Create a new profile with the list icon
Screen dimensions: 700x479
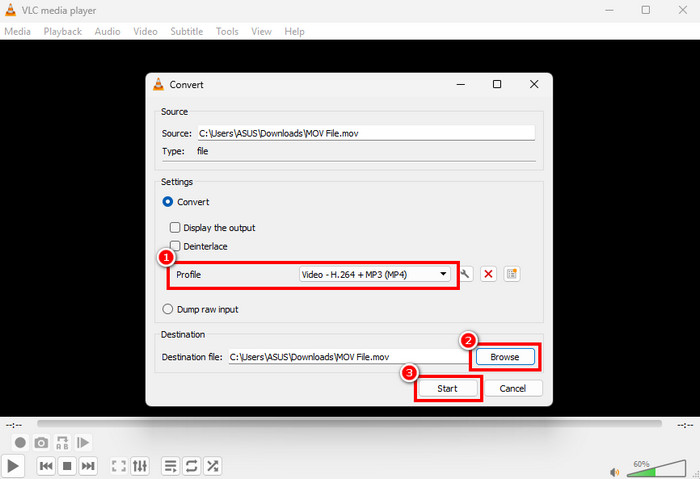[x=512, y=274]
